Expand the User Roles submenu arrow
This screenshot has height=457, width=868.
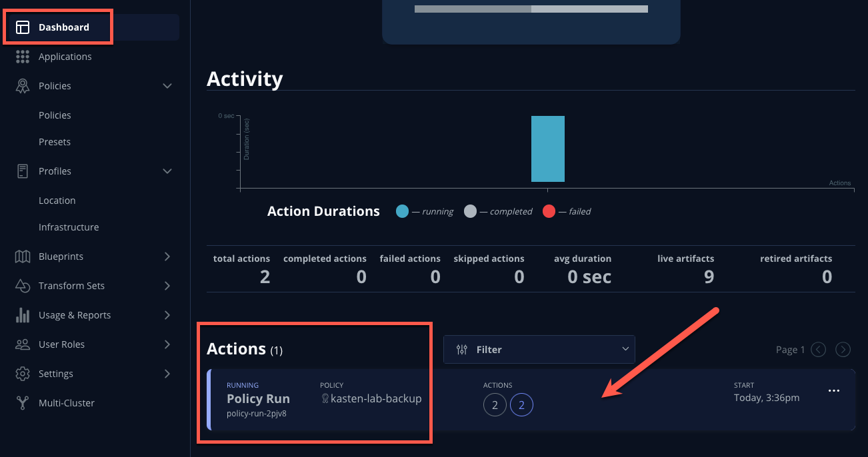[167, 344]
